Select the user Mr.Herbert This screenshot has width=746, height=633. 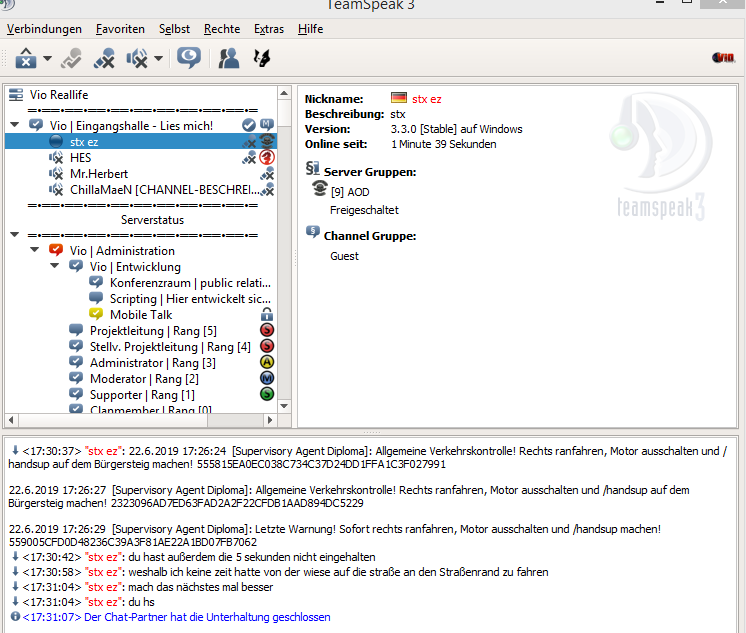pos(99,174)
